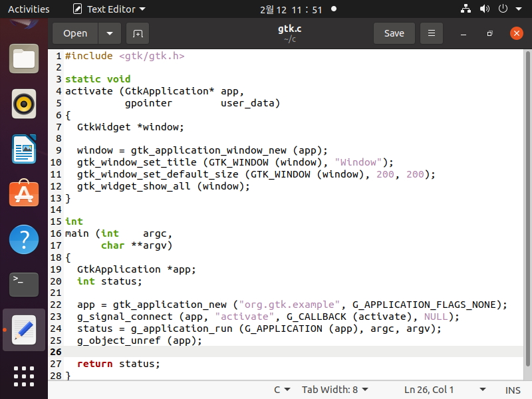Open LibreOffice Writer from the dock
Image resolution: width=532 pixels, height=399 pixels.
(x=24, y=149)
